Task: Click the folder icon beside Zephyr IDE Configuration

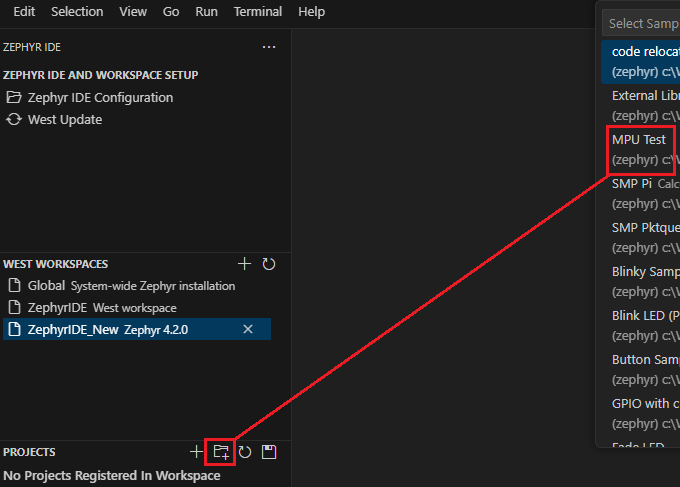Action: 14,97
